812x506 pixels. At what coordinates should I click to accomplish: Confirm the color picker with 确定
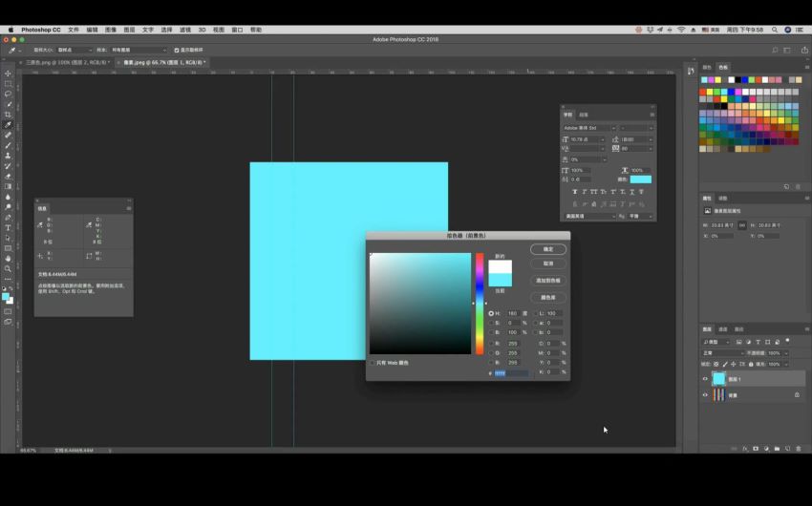click(x=548, y=249)
